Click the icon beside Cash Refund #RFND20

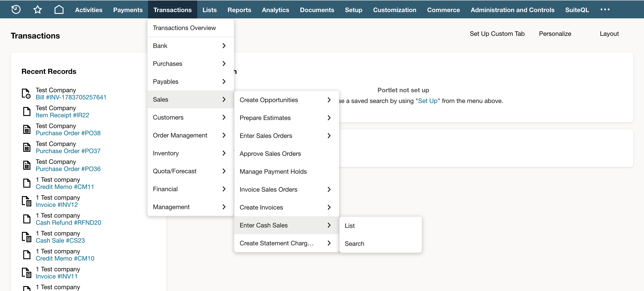(27, 219)
